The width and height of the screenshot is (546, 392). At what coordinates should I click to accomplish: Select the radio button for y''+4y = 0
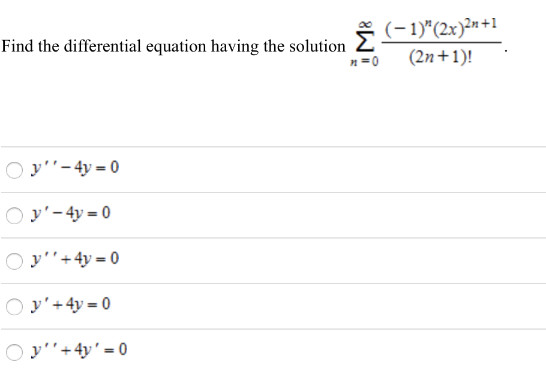click(x=13, y=260)
